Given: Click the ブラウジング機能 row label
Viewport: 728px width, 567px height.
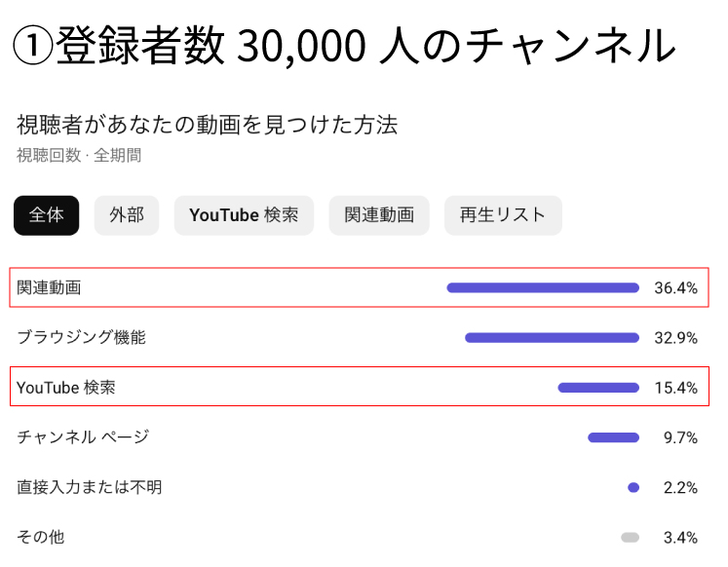Looking at the screenshot, I should [81, 337].
